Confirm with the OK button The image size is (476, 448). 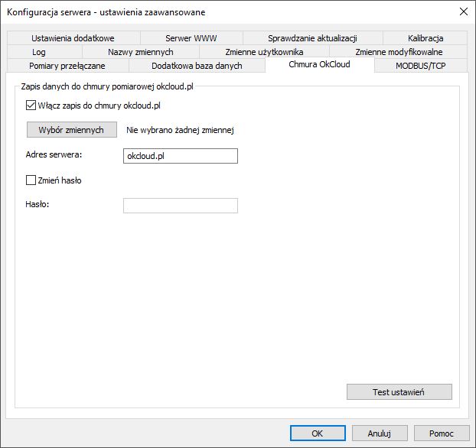click(x=318, y=433)
